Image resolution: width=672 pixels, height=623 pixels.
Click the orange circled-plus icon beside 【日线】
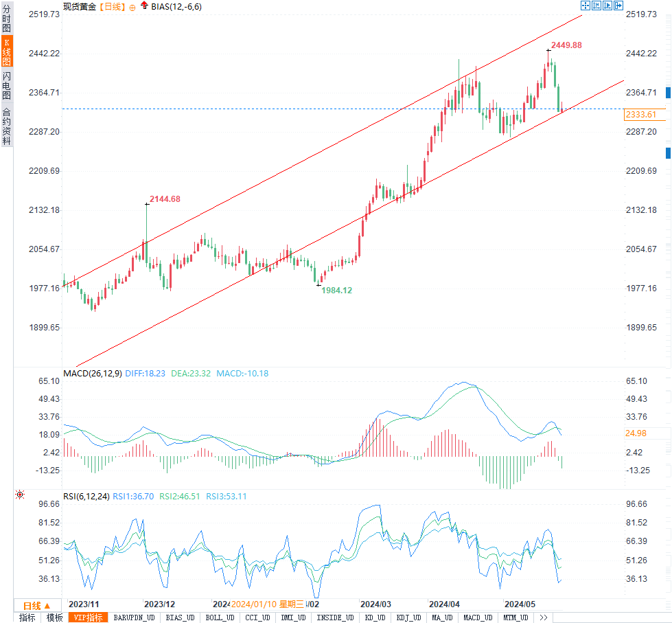(x=132, y=5)
